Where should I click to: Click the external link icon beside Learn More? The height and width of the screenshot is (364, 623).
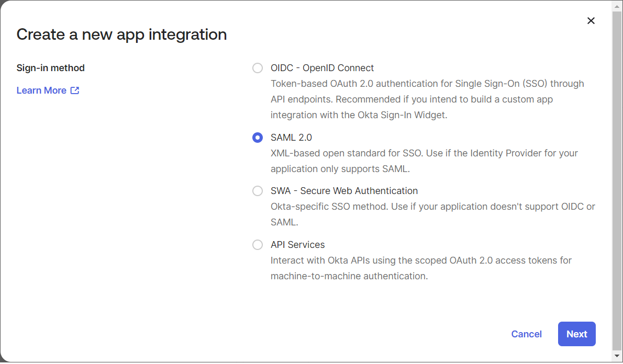pos(75,90)
